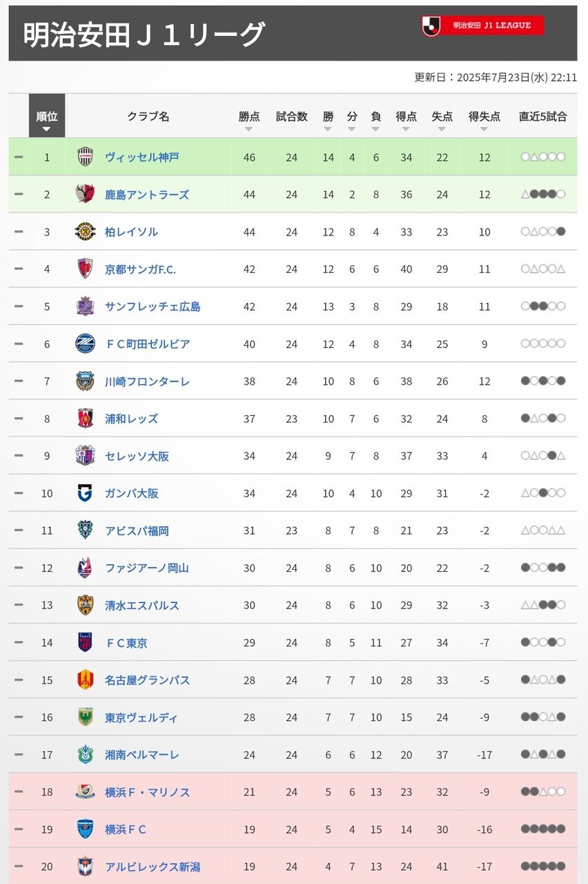The height and width of the screenshot is (884, 588).
Task: Sort by the 失点 column header
Action: [442, 117]
